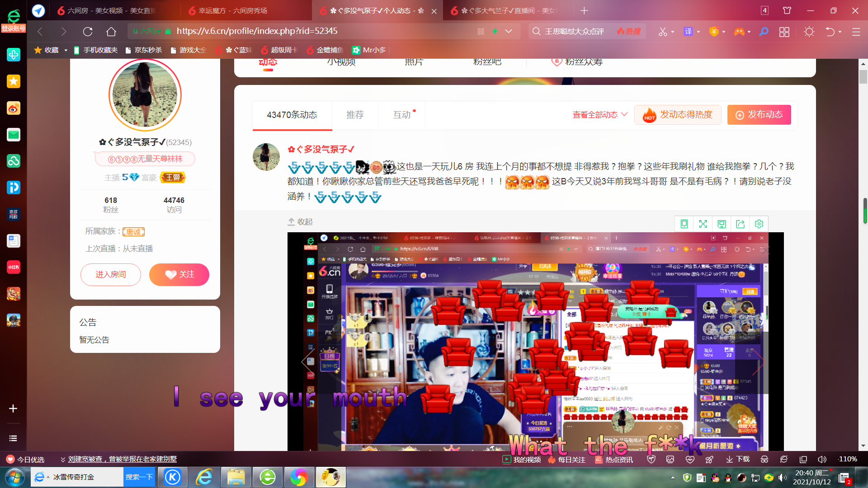Toggle the night mode sun icon

(x=809, y=32)
